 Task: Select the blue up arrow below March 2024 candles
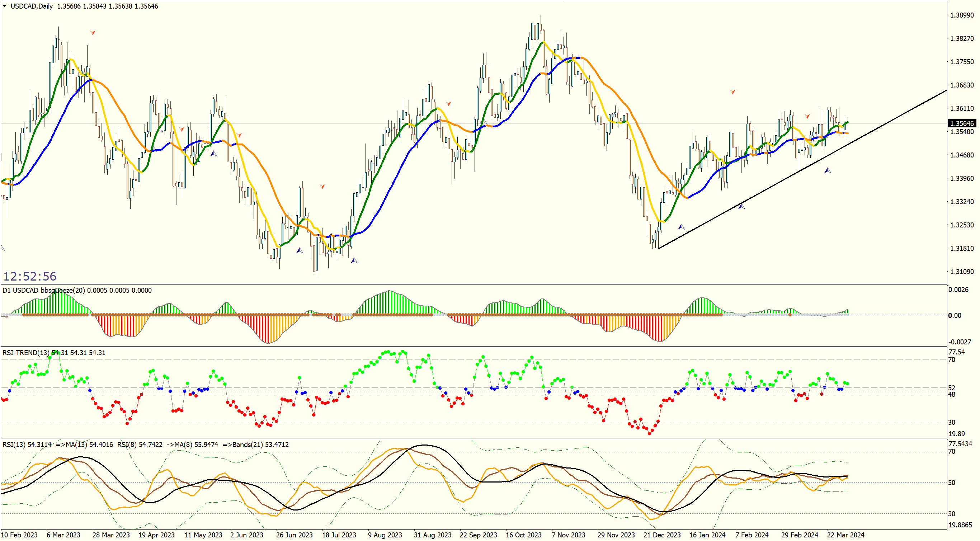(828, 170)
